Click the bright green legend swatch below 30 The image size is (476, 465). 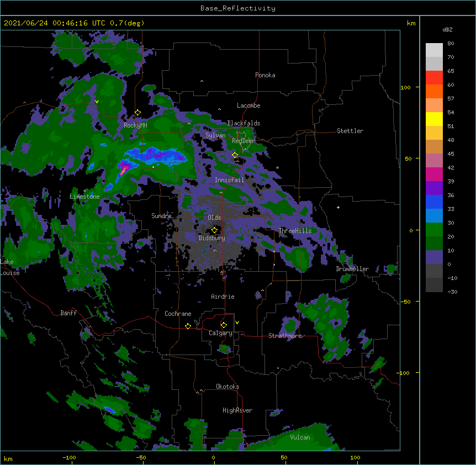pyautogui.click(x=434, y=230)
